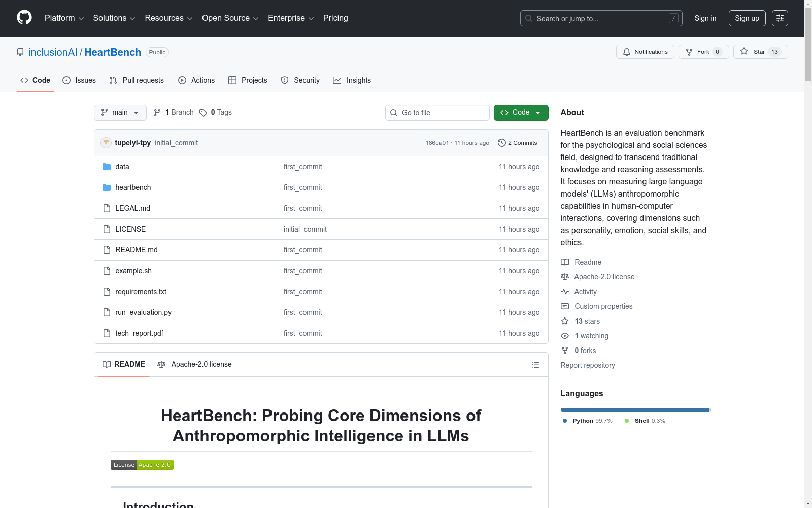The width and height of the screenshot is (812, 508).
Task: Expand the Solutions menu
Action: (114, 18)
